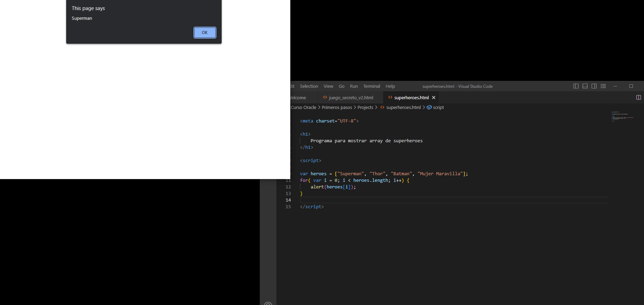Viewport: 644px width, 305px height.
Task: Click the meta charset line
Action: [329, 121]
